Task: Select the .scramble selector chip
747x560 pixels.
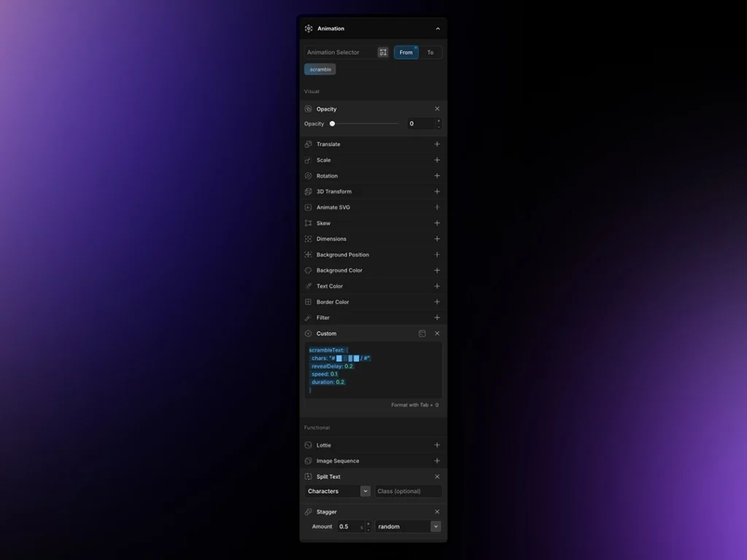Action: coord(320,69)
